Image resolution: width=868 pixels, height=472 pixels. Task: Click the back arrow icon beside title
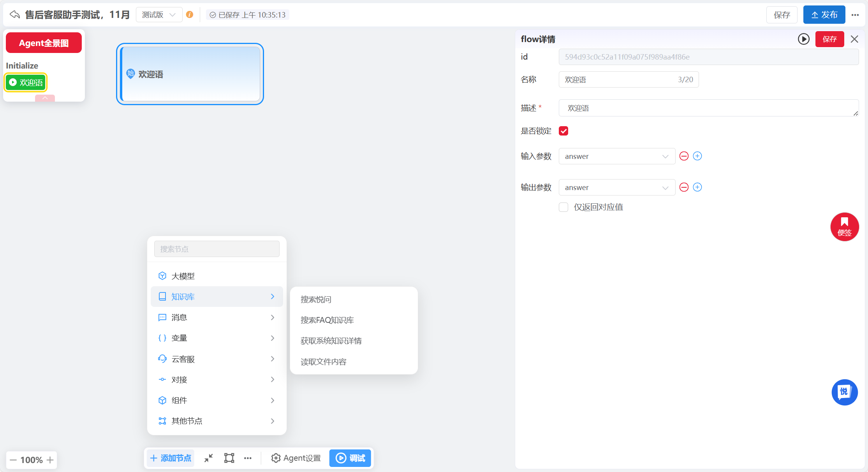point(15,15)
